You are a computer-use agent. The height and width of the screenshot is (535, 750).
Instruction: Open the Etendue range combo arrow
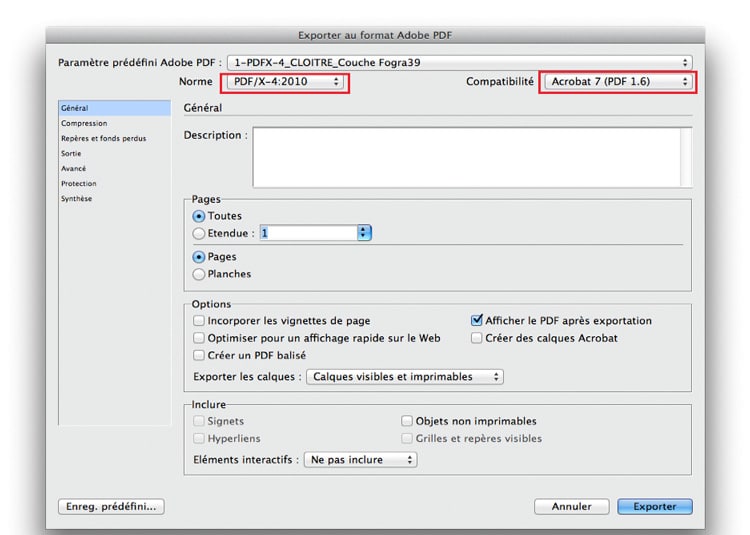tap(364, 233)
